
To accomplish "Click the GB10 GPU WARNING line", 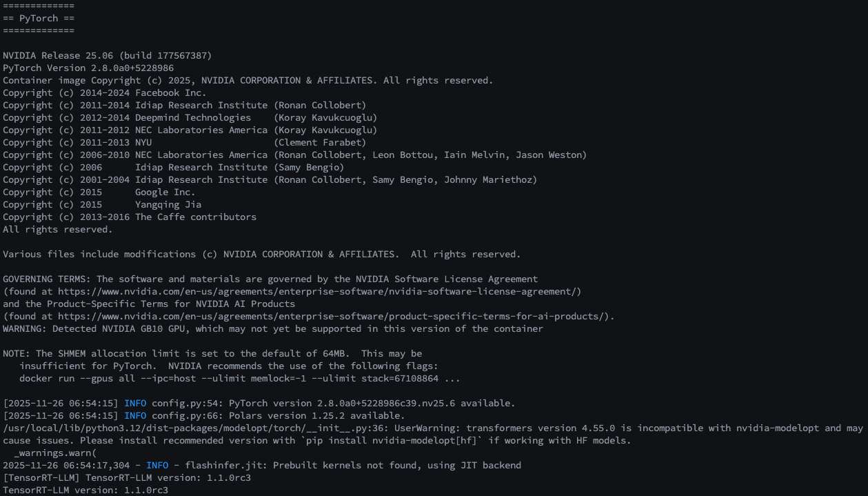I will tap(272, 328).
